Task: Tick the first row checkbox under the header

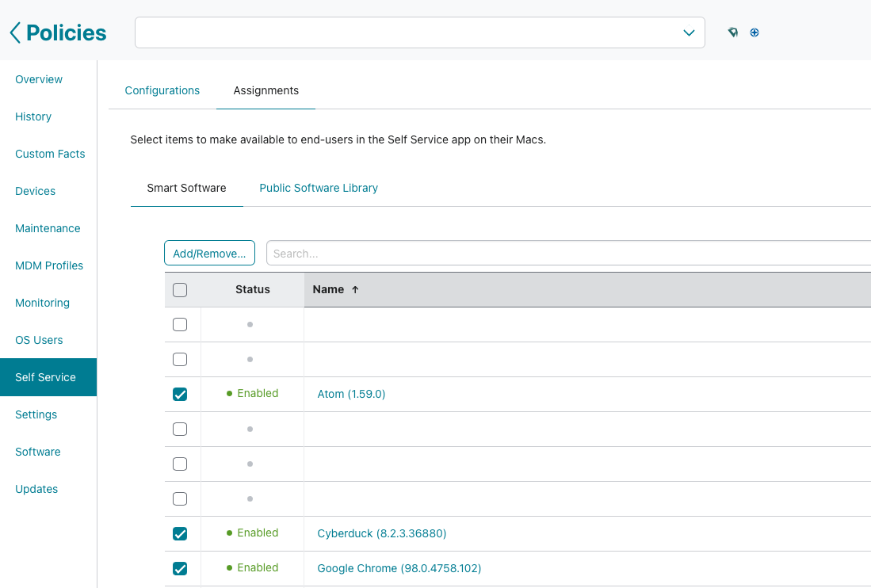Action: (180, 324)
